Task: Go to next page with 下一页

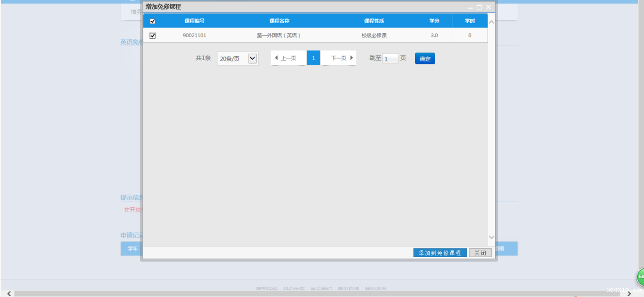Action: click(341, 58)
